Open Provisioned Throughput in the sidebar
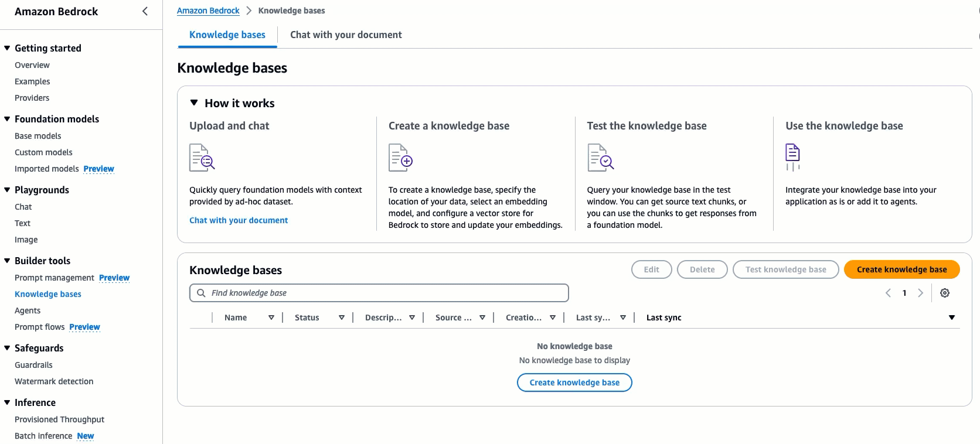 (59, 419)
